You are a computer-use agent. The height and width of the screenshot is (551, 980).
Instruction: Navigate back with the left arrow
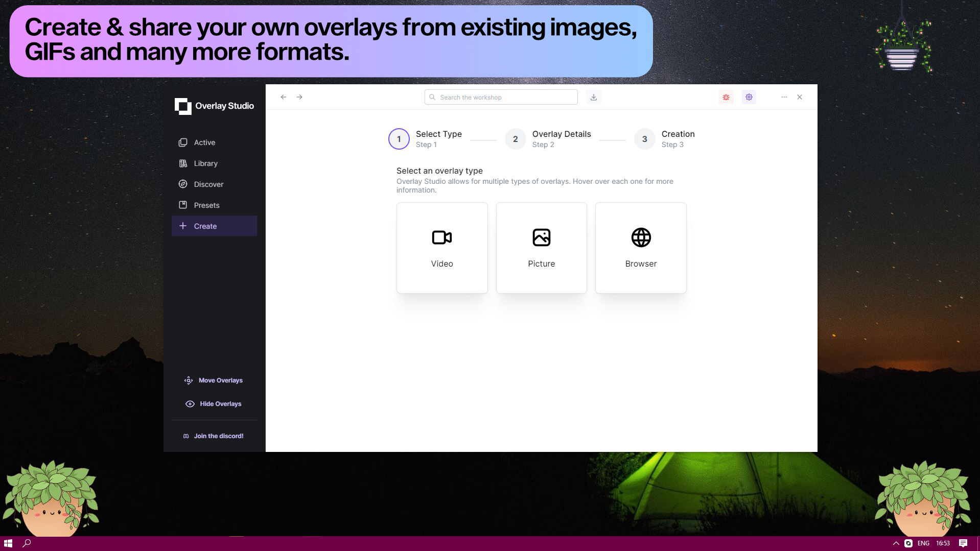pyautogui.click(x=283, y=97)
